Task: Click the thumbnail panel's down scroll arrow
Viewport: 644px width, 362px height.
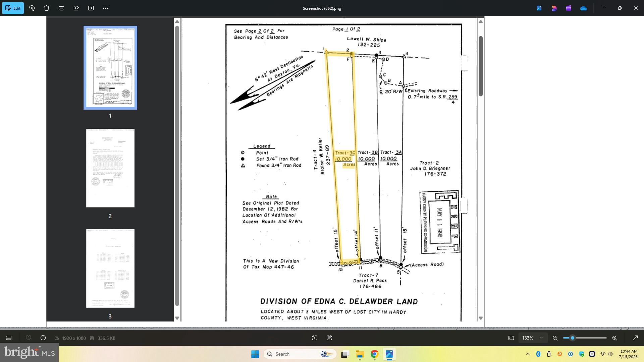Action: coord(177,318)
